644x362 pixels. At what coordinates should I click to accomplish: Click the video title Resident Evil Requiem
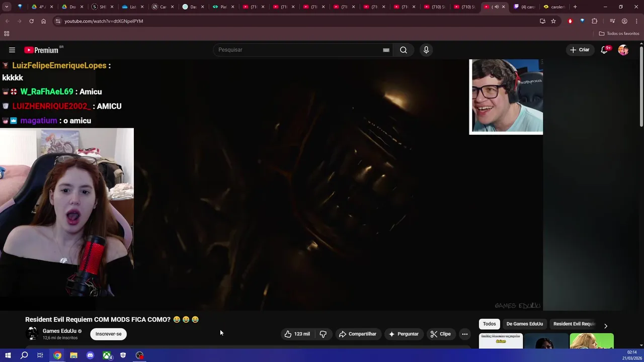click(x=112, y=320)
